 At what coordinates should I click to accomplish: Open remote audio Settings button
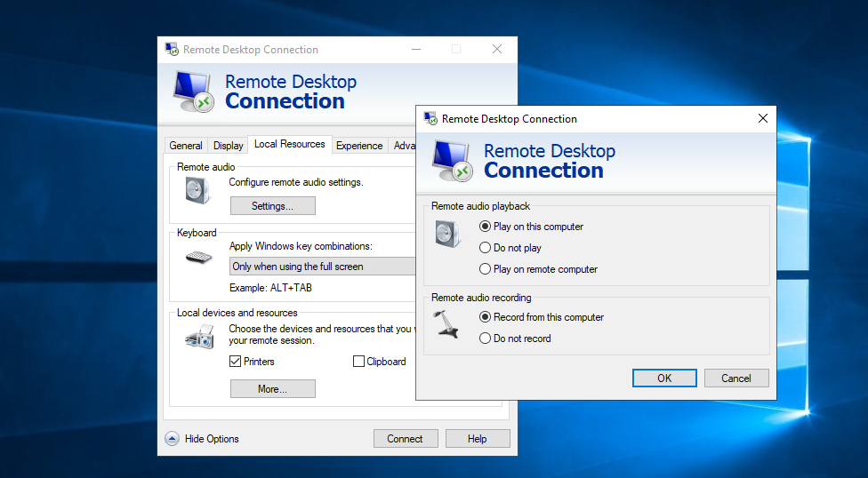point(272,206)
